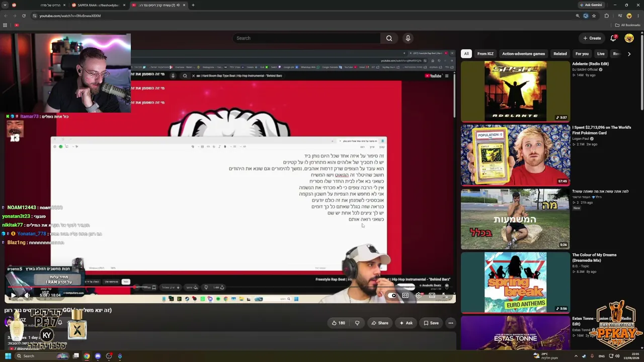Image resolution: width=644 pixels, height=362 pixels.
Task: Open video player settings gear
Action: (419, 296)
